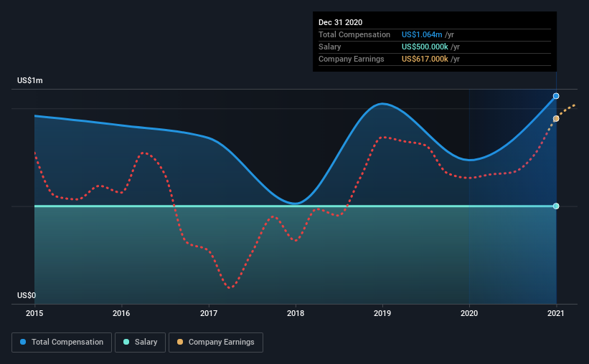The height and width of the screenshot is (364, 589).
Task: Click the US$1.064m total compensation value
Action: pos(422,34)
